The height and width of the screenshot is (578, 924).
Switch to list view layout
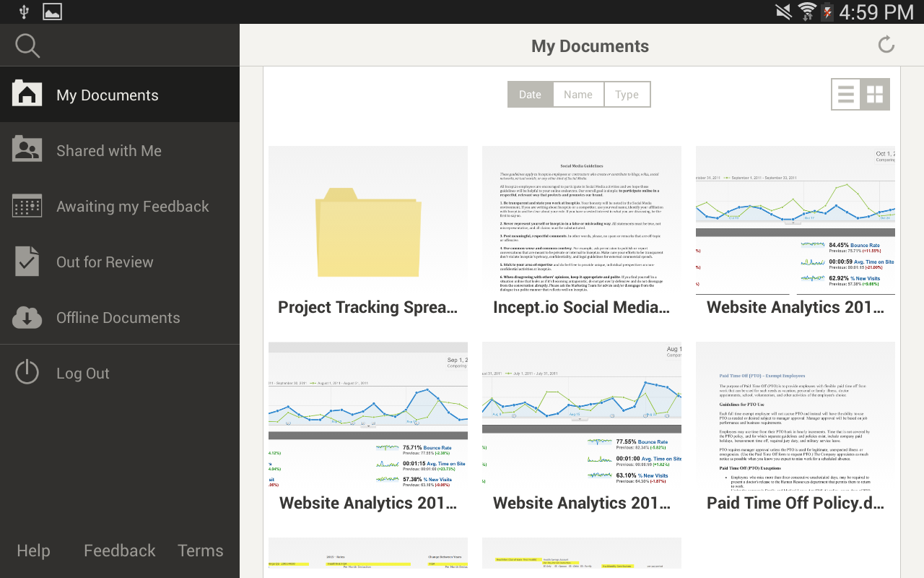pyautogui.click(x=845, y=94)
